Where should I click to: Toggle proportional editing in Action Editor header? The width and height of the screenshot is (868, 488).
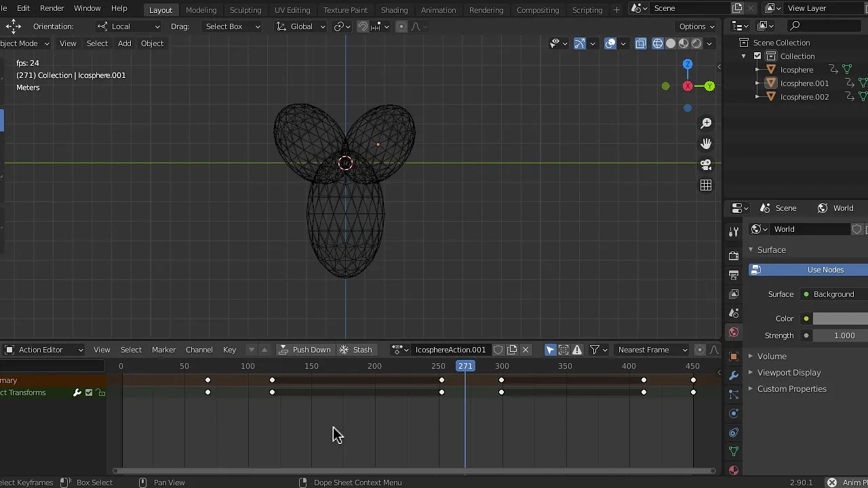[x=700, y=350]
